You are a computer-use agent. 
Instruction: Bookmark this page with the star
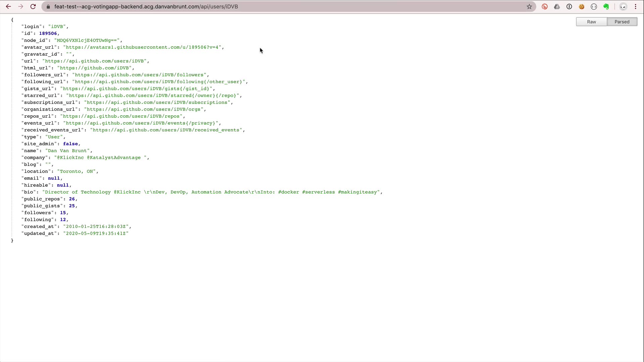(529, 6)
